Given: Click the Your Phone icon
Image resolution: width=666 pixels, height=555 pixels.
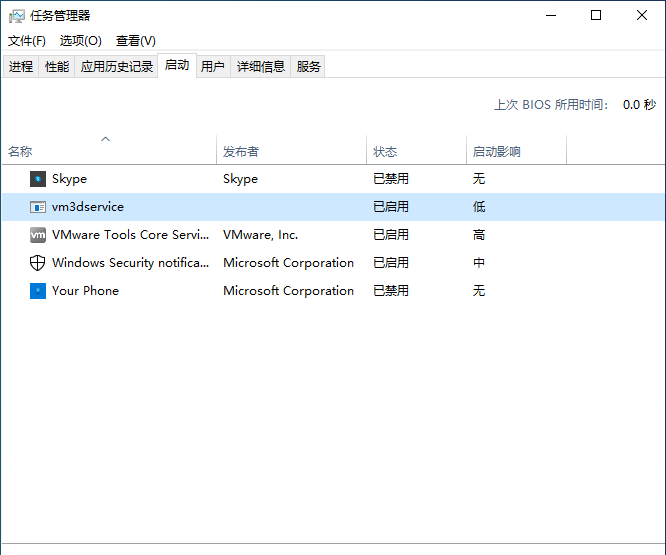Looking at the screenshot, I should tap(38, 291).
